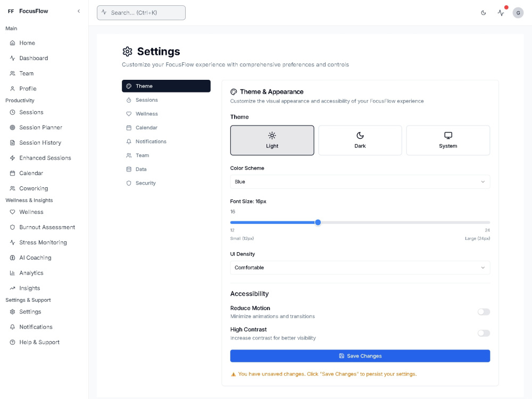Switch to the Security settings tab
532x399 pixels.
pos(166,183)
